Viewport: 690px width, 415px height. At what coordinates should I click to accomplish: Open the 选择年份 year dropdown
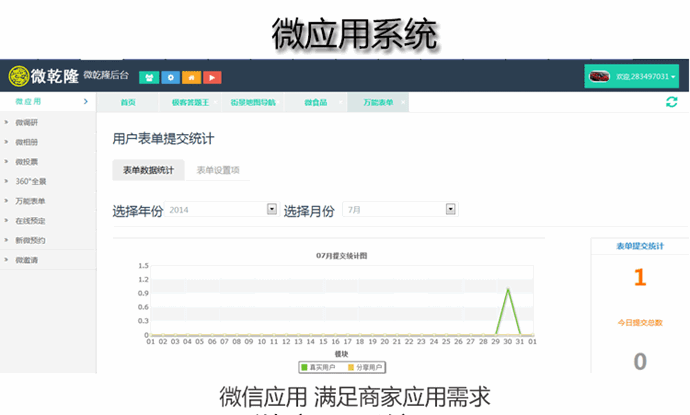[x=271, y=210]
